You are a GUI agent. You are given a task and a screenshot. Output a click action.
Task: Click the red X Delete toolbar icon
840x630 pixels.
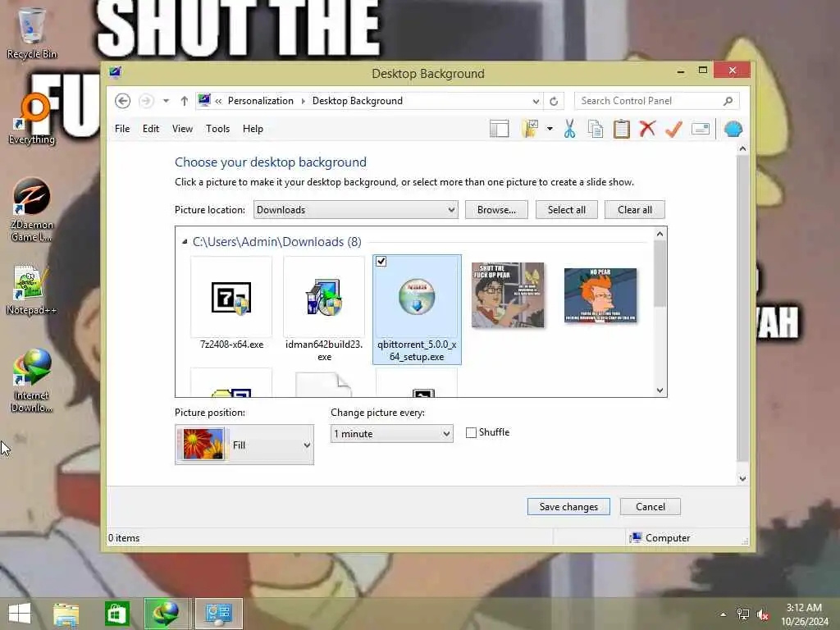[x=647, y=129]
